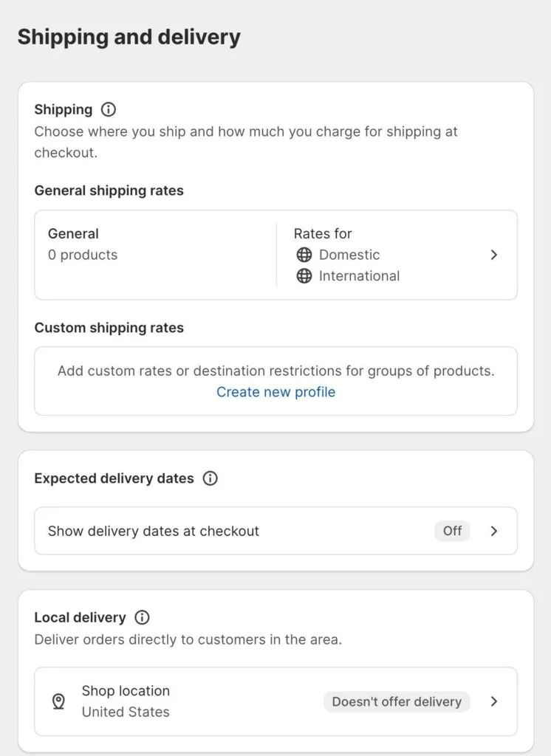Expand the Shop location delivery settings

[x=494, y=701]
